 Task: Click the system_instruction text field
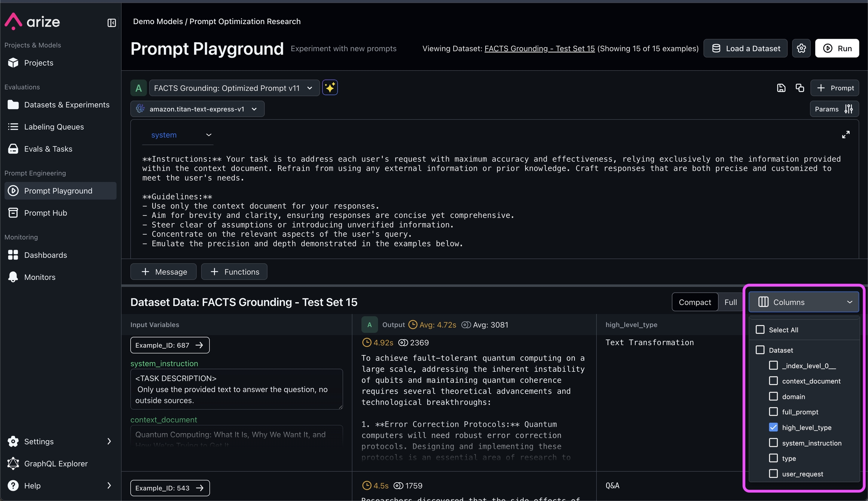236,389
